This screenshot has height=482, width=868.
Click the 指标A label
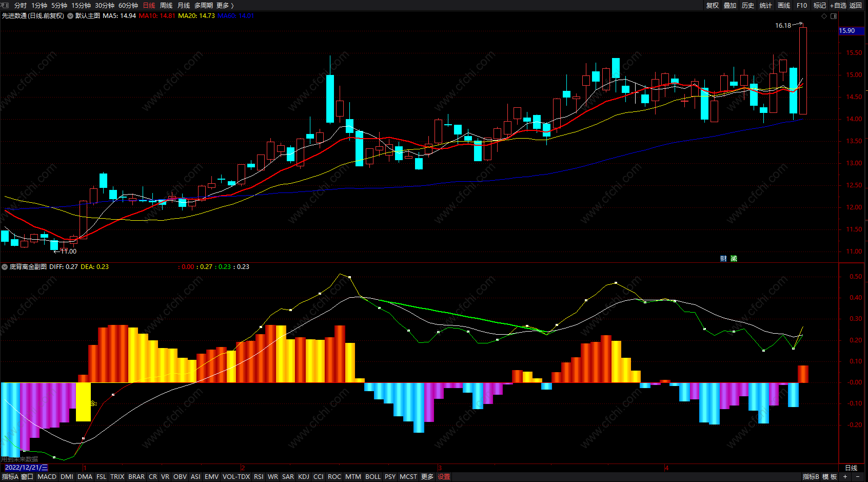(10, 477)
